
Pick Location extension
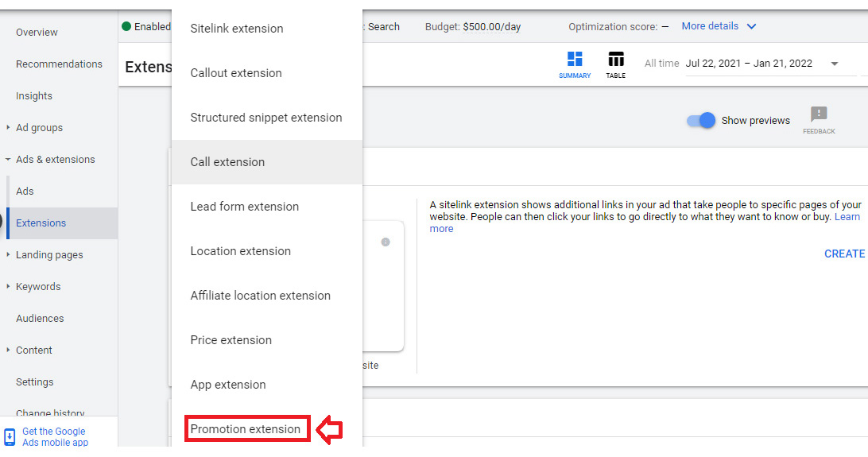(267, 251)
